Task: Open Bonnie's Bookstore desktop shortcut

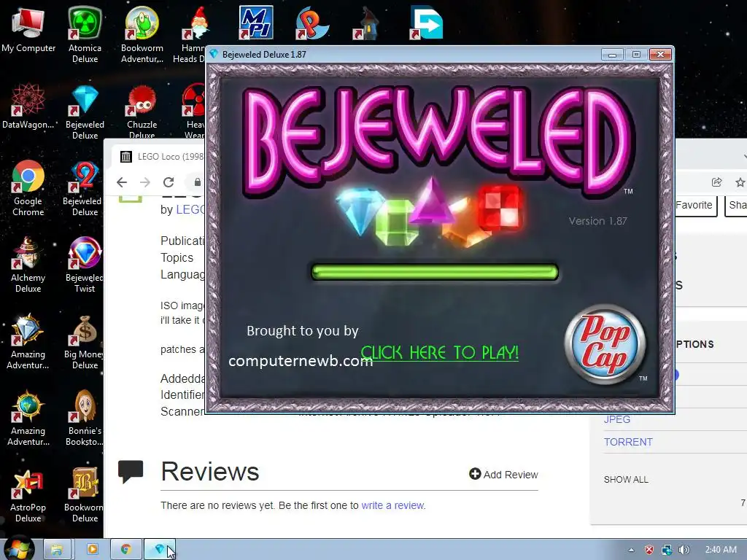Action: (x=84, y=418)
